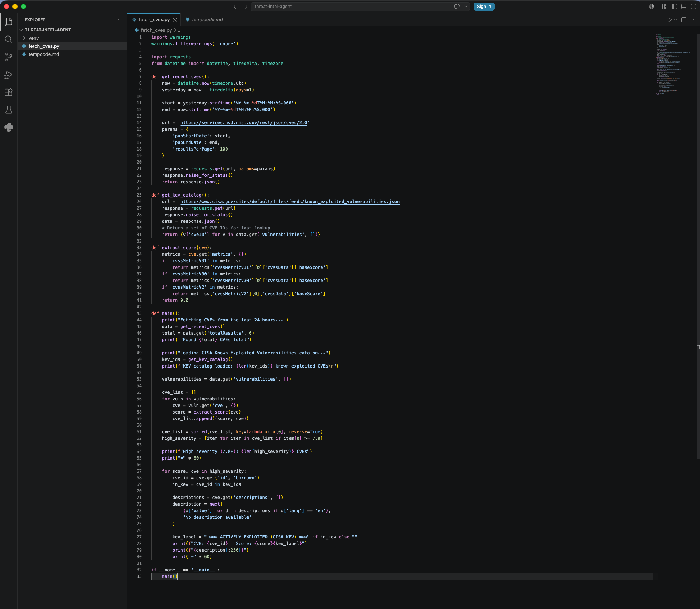The width and height of the screenshot is (700, 609).
Task: Click the 'def get_recent_cves():' line
Action: click(180, 77)
